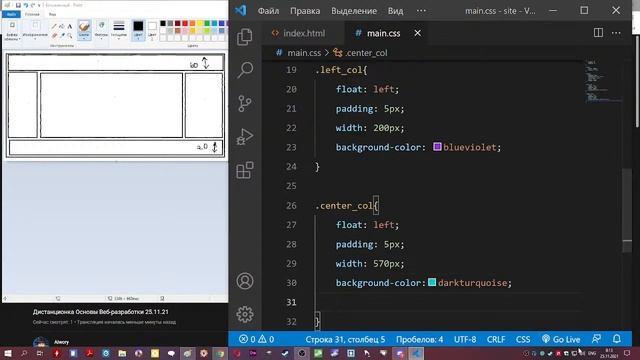Click main.css in the breadcrumb
This screenshot has width=640, height=360.
click(x=304, y=53)
